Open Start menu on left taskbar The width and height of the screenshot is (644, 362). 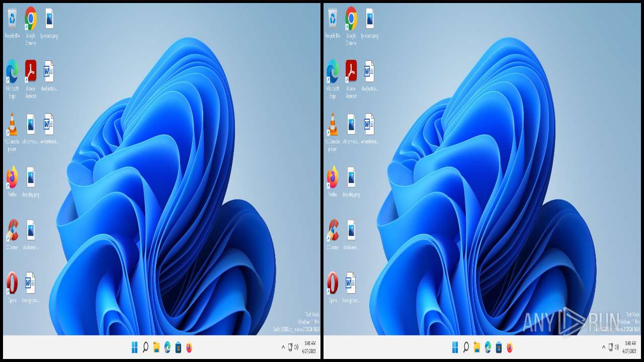[134, 347]
